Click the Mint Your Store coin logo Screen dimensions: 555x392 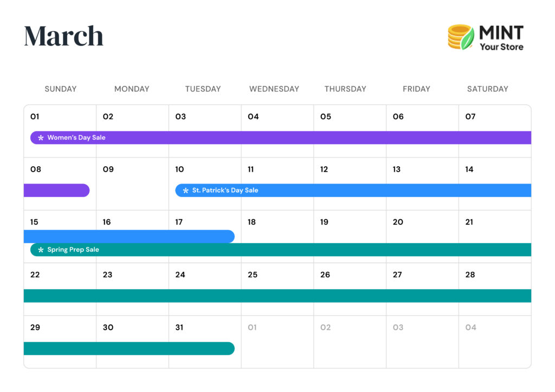pos(461,37)
